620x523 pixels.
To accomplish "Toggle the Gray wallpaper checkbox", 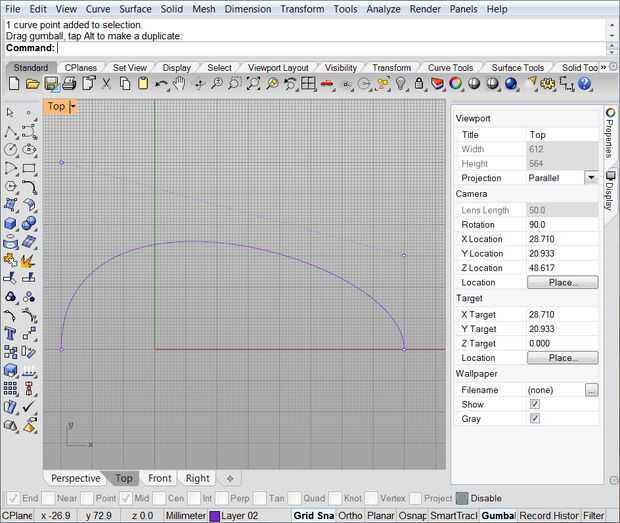I will coord(535,419).
